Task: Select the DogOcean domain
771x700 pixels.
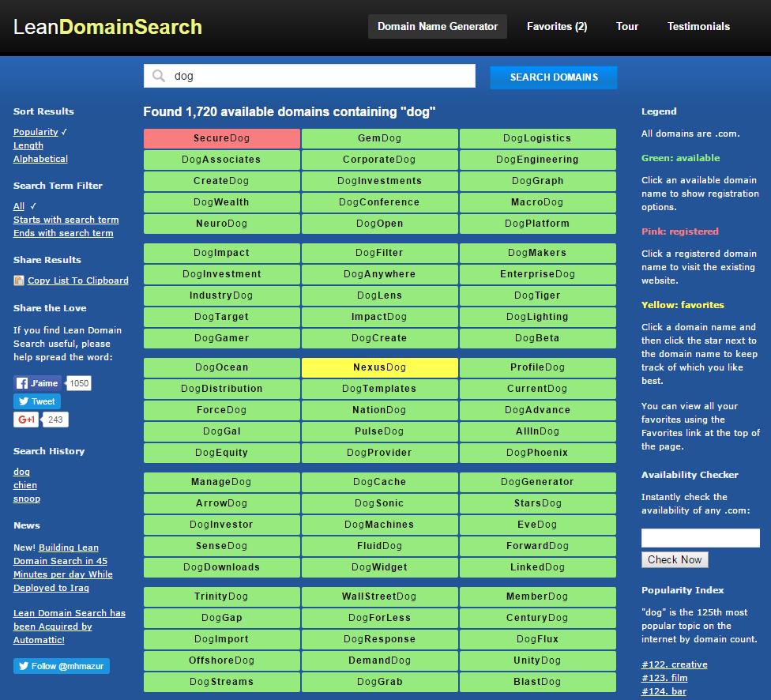Action: pyautogui.click(x=222, y=367)
